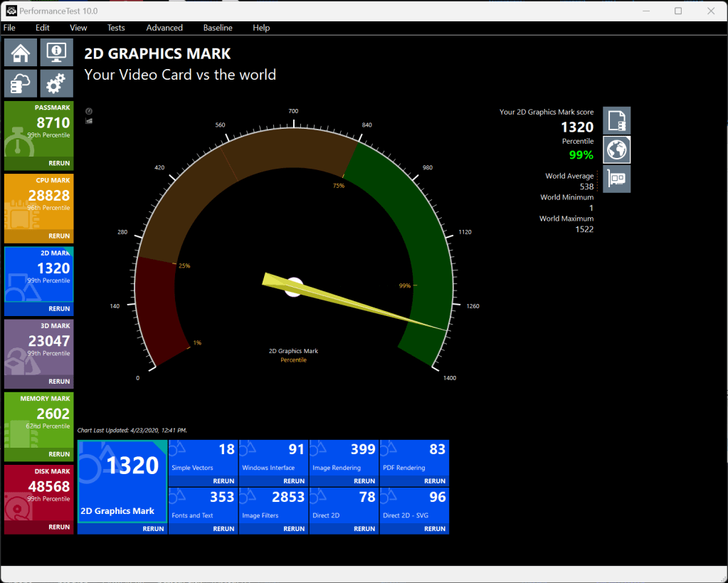Open the Tests menu
The image size is (728, 583).
click(116, 28)
